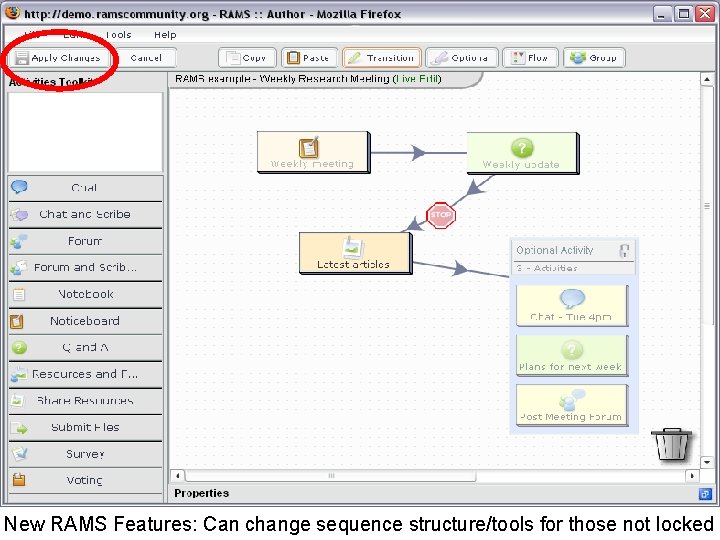Click the Firefox icon in title bar
This screenshot has height=540, width=720.
(13, 12)
